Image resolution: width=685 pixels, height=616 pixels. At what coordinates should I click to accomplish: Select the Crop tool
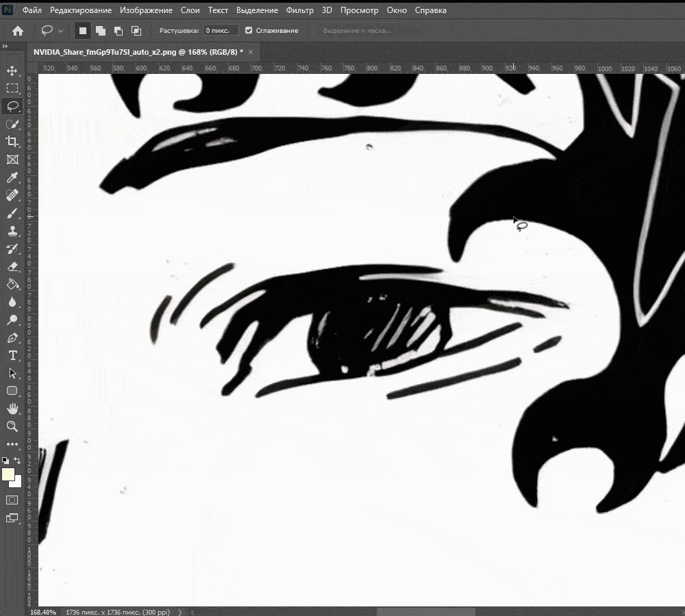(12, 142)
